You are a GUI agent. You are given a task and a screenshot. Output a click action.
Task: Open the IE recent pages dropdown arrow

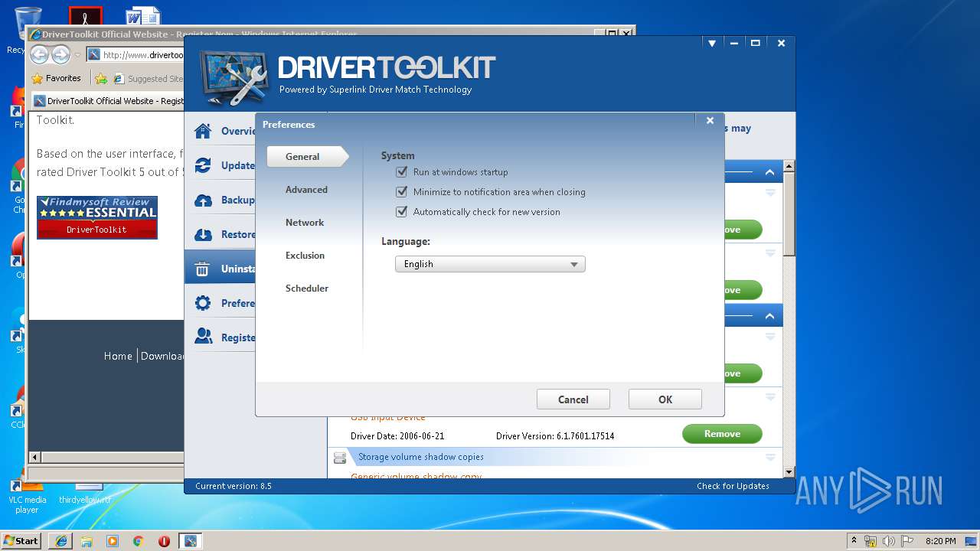(77, 55)
